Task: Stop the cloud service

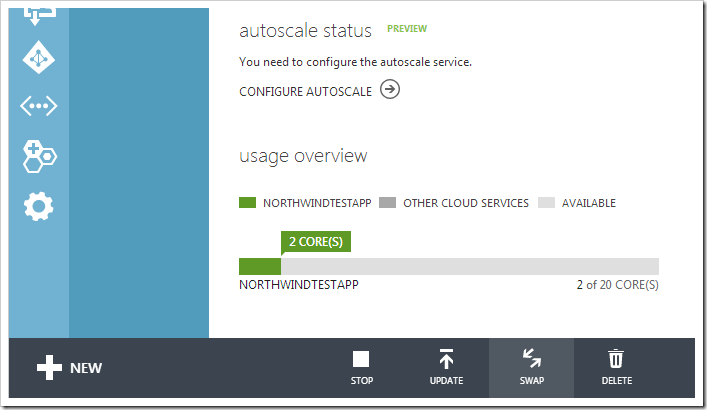Action: click(x=362, y=368)
